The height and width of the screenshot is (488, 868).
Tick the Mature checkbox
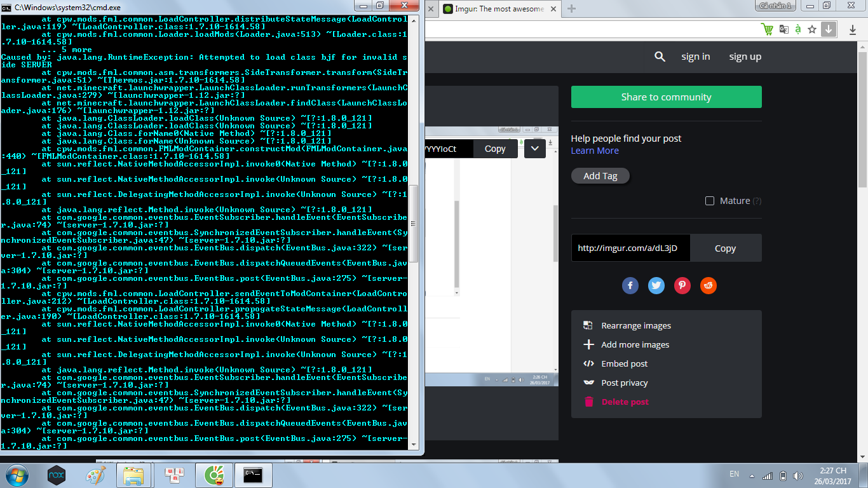tap(710, 201)
